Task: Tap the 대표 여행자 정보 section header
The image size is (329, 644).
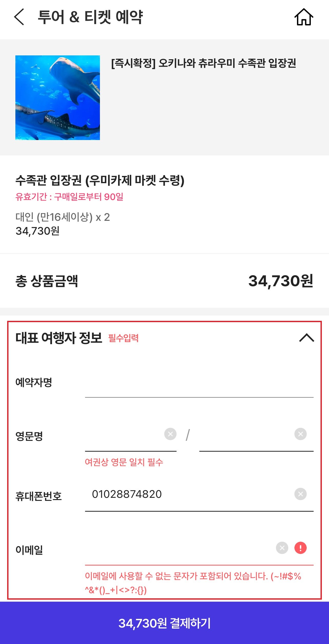Action: click(x=59, y=338)
